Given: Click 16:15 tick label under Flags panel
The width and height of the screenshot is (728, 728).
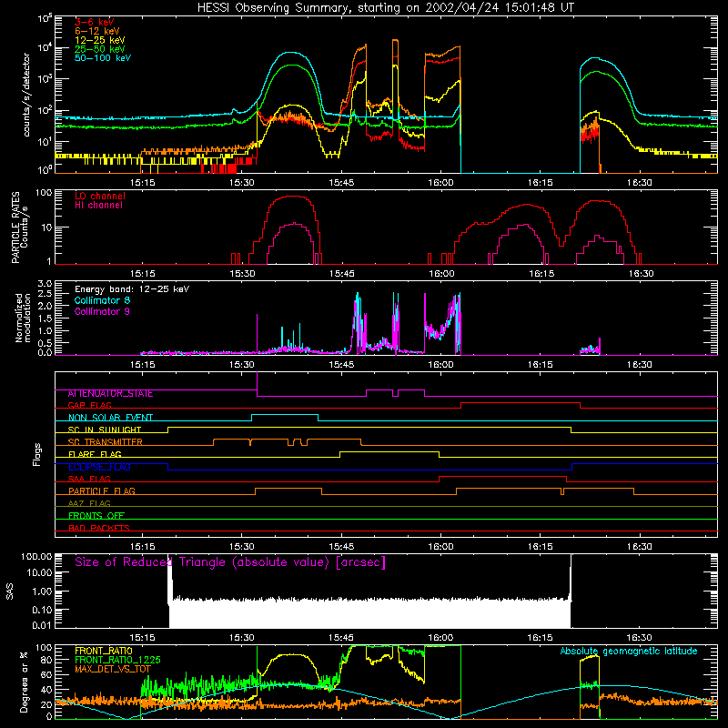Looking at the screenshot, I should pos(540,547).
